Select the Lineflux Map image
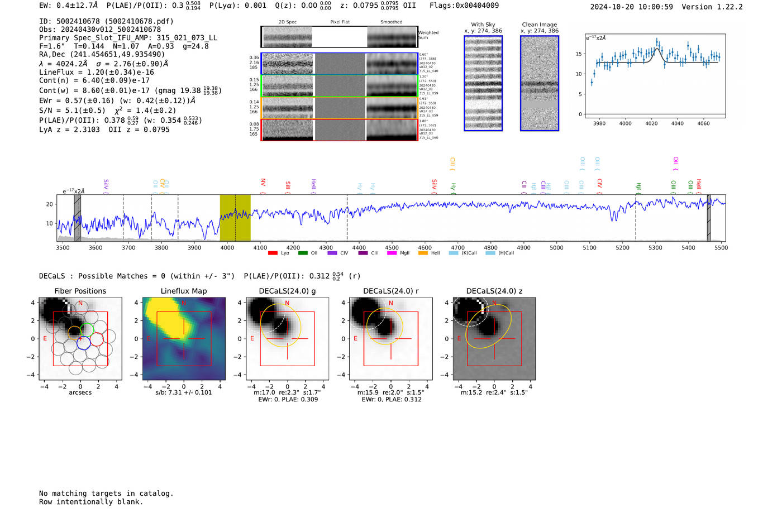782x532 pixels. pos(184,339)
